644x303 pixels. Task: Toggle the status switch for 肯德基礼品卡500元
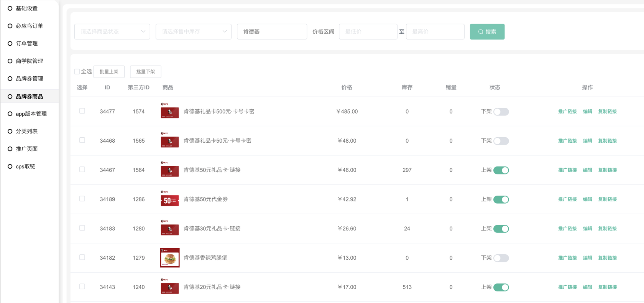[x=501, y=112]
